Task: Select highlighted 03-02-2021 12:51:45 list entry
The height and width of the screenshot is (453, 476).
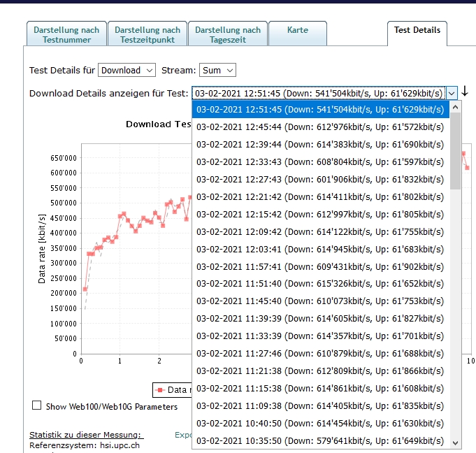Action: coord(319,109)
